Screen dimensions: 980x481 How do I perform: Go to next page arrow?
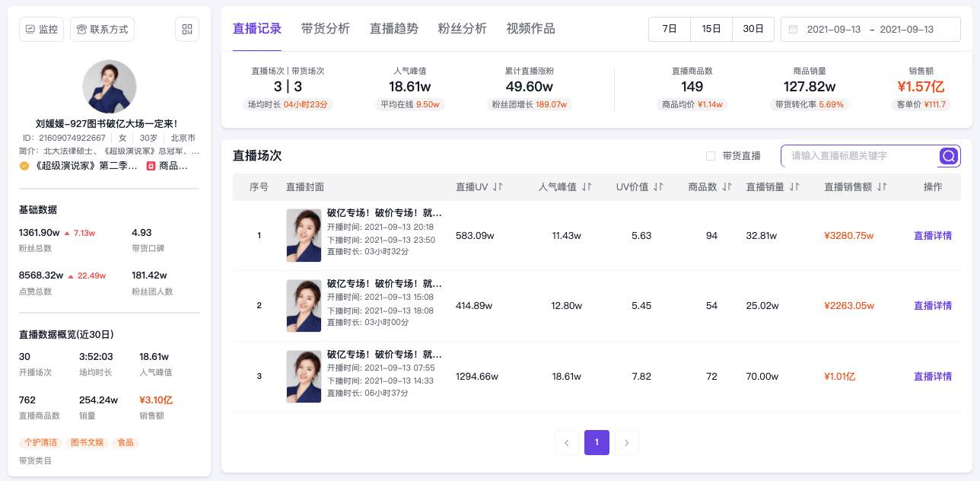[x=627, y=442]
